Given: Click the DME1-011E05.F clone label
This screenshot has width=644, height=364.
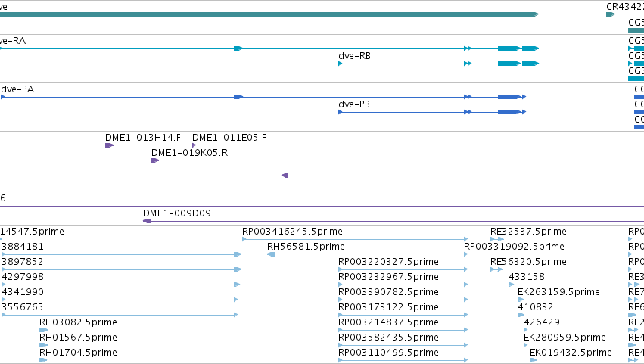Looking at the screenshot, I should tap(229, 138).
